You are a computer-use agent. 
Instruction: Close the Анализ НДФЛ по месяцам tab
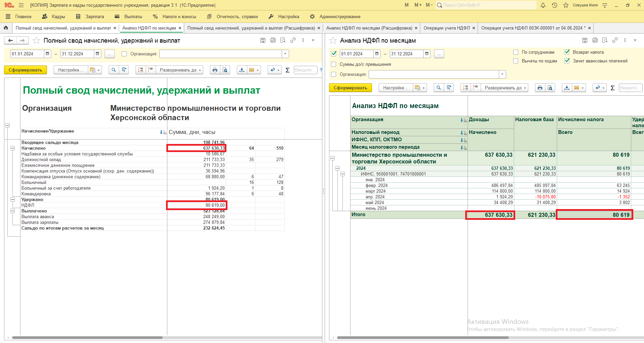(180, 28)
